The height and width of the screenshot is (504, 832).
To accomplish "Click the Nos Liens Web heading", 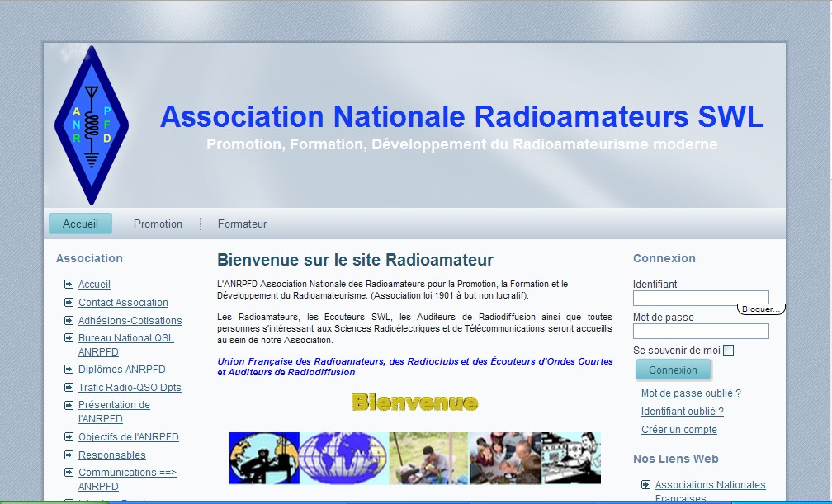I will point(675,459).
